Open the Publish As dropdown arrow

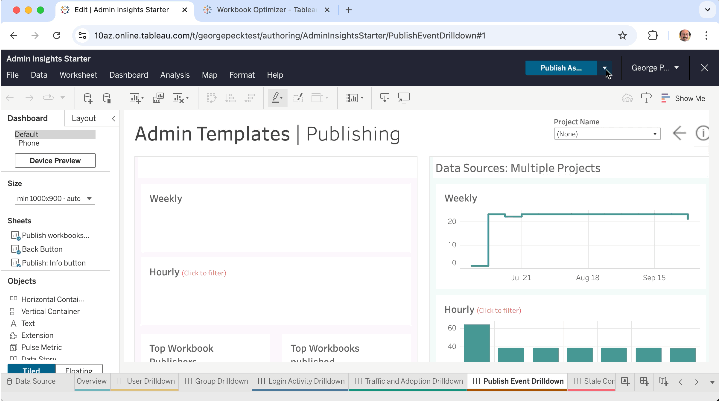point(605,68)
